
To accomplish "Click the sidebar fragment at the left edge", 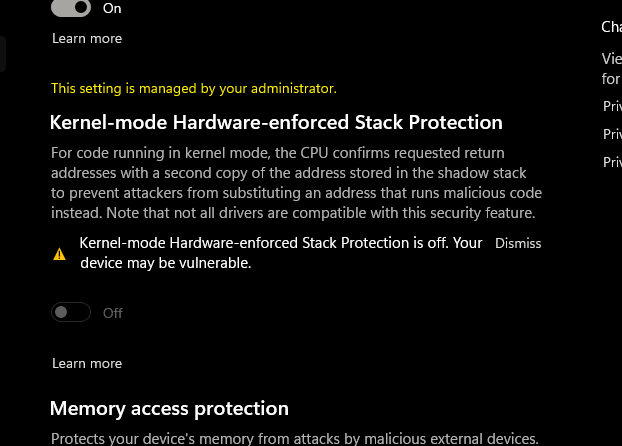I will pos(3,54).
